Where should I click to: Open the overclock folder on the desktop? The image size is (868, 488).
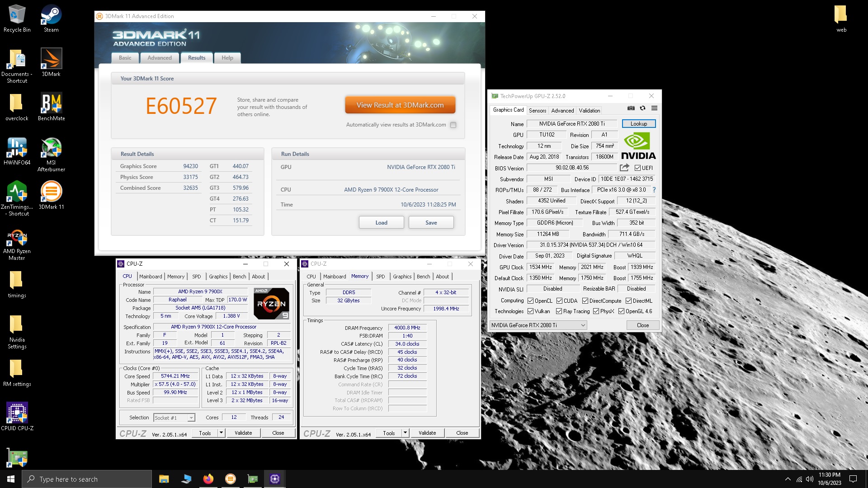(17, 107)
